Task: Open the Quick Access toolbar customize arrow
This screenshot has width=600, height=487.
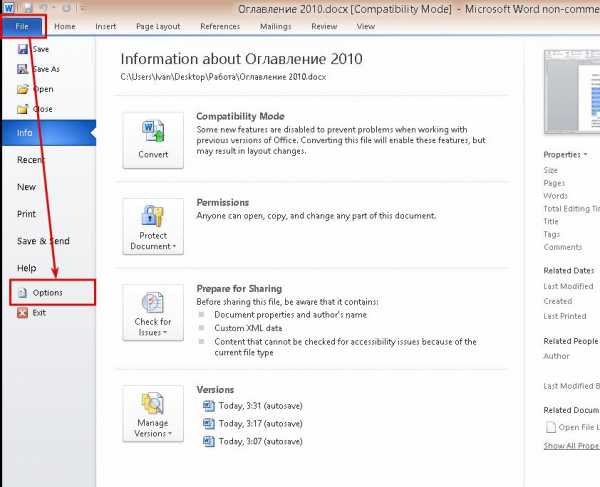Action: pos(83,8)
